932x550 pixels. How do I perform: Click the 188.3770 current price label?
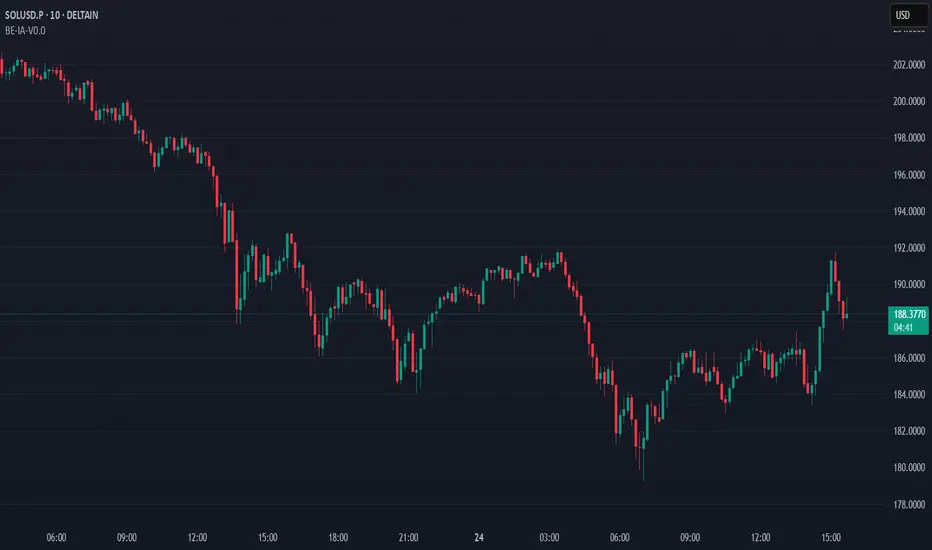909,314
